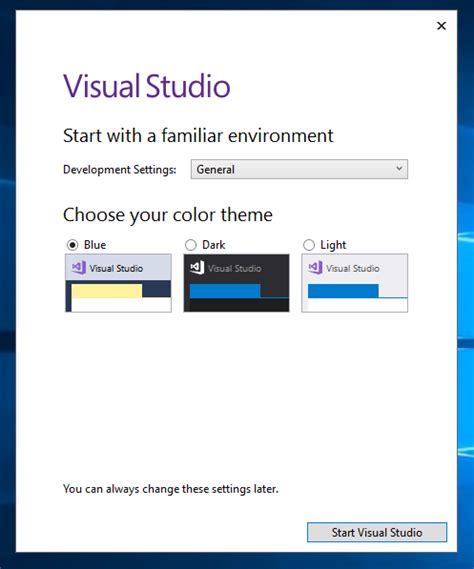474x569 pixels.
Task: Click the Development Settings label
Action: coord(120,169)
